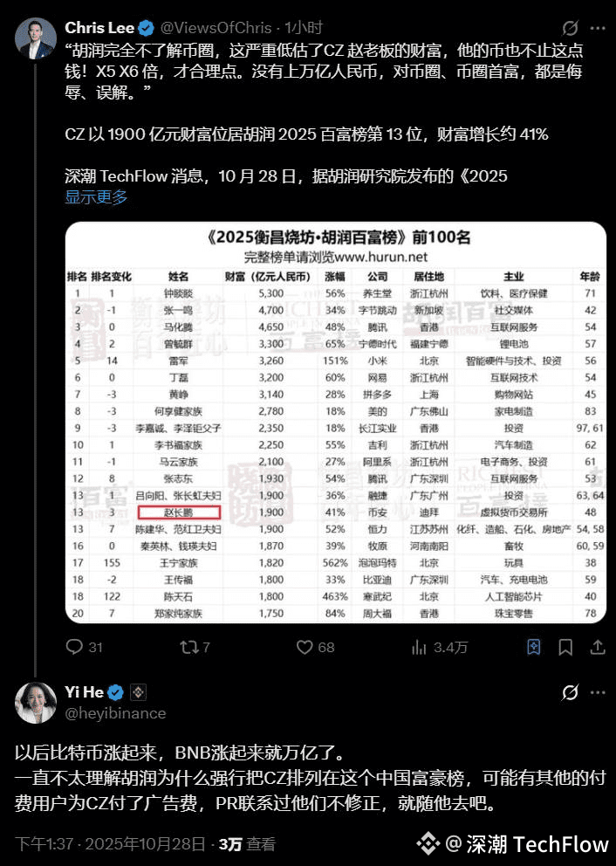The width and height of the screenshot is (616, 866).
Task: Open Grok icon on Yi He's post
Action: pyautogui.click(x=570, y=692)
